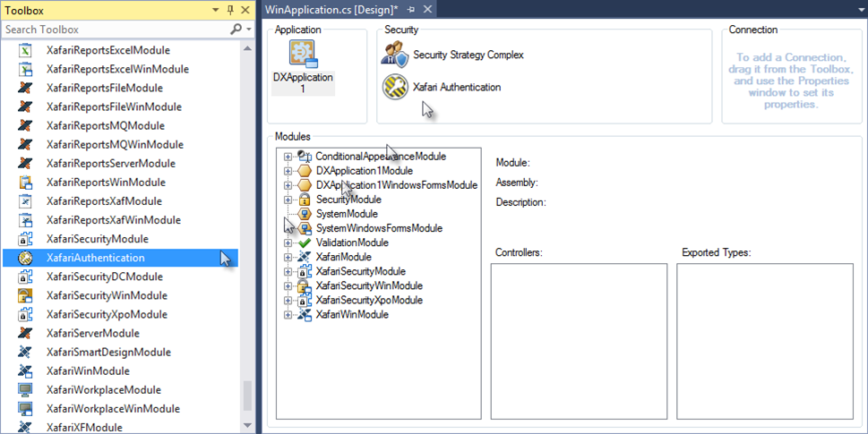Click the XafariAuthentication key icon in Toolbox
Image resolution: width=868 pixels, height=434 pixels.
pyautogui.click(x=25, y=258)
